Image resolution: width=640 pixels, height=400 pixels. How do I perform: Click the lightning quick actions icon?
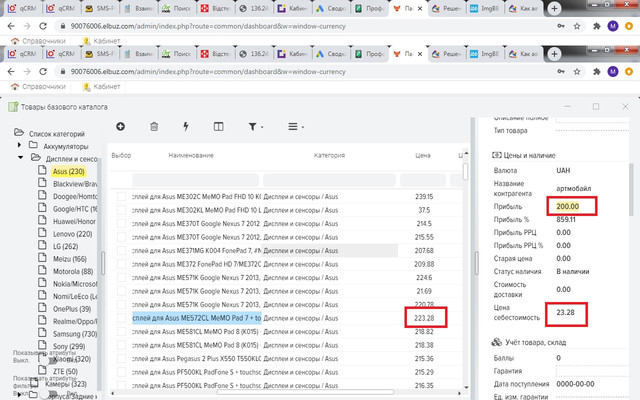[x=186, y=127]
